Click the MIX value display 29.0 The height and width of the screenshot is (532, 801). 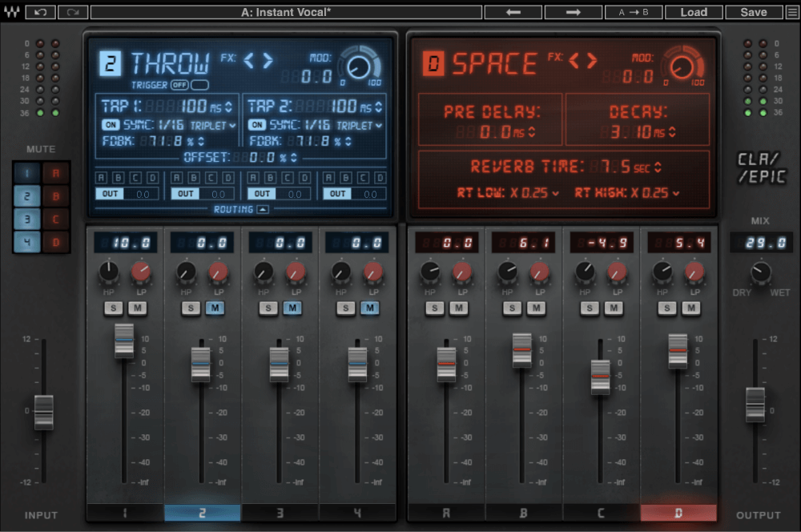(x=761, y=242)
